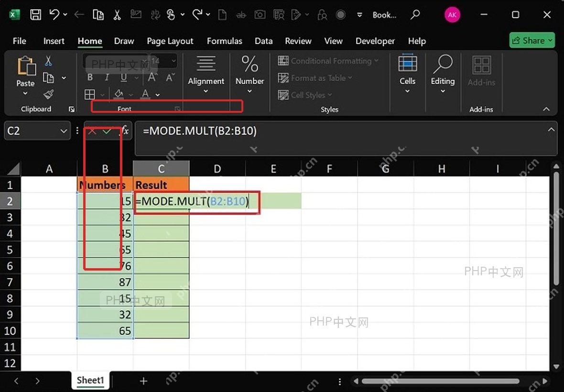Screen dimensions: 564x392
Task: Open the Number group dropdown
Action: coord(249,91)
